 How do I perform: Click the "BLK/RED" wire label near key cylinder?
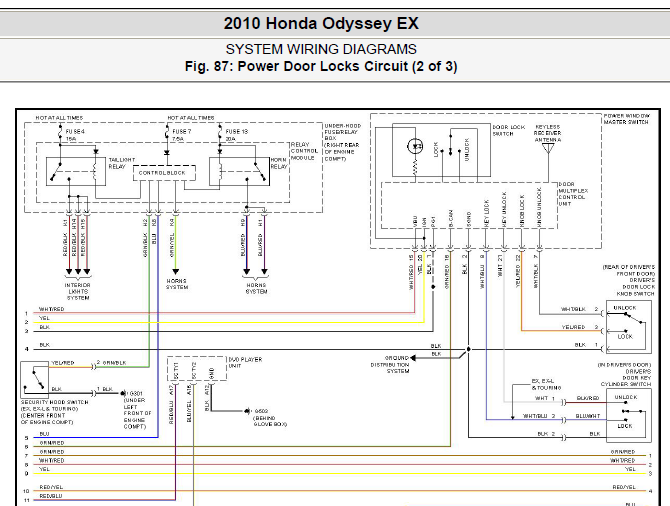tap(588, 398)
